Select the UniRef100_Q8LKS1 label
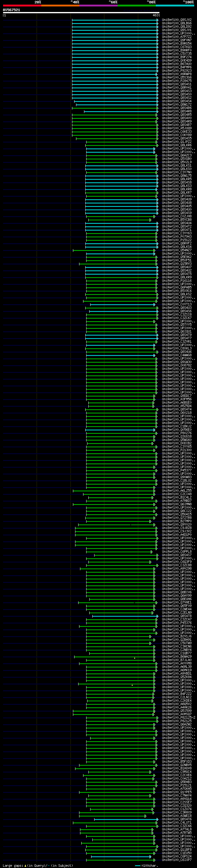 tap(177, 165)
